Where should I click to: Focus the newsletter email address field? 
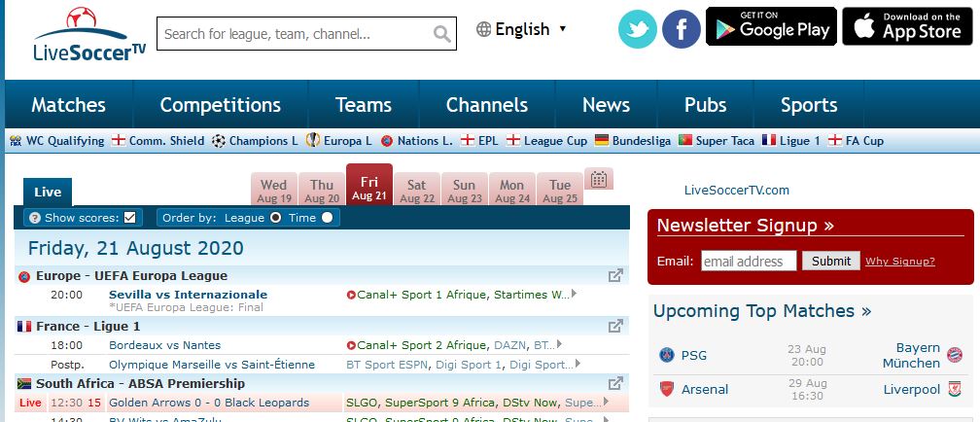point(749,261)
